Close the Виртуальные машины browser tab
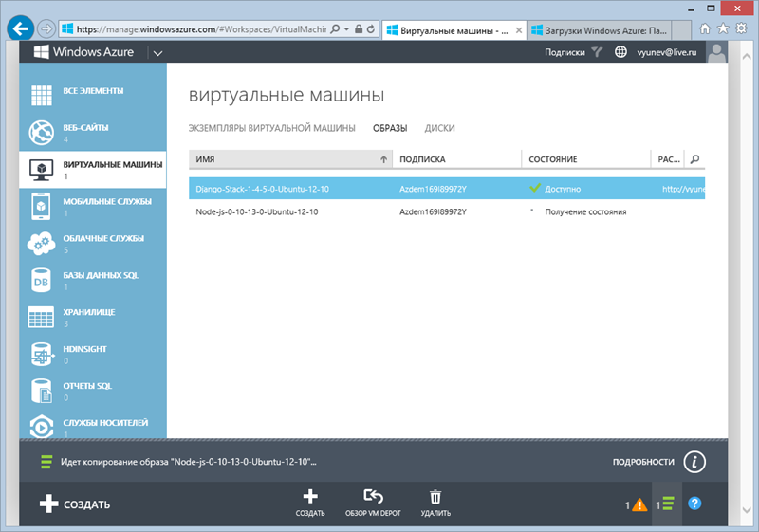 [518, 30]
